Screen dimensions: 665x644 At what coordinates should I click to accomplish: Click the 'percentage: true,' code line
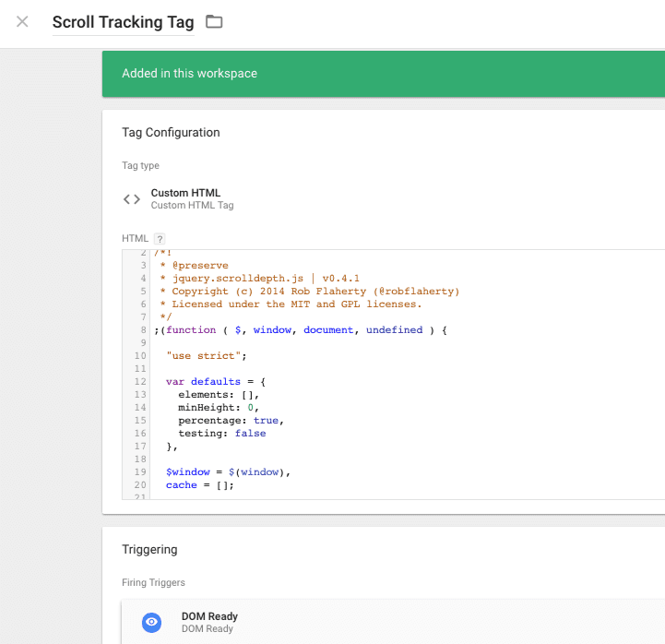point(231,421)
